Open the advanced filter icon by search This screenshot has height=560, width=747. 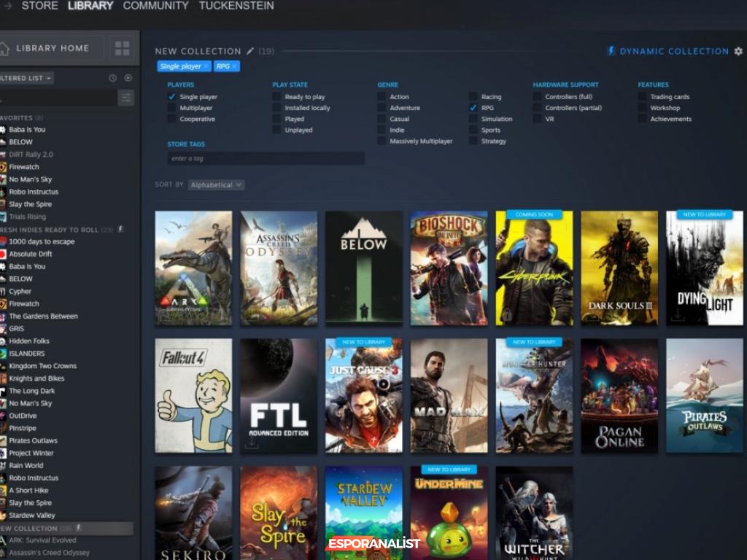[x=125, y=98]
